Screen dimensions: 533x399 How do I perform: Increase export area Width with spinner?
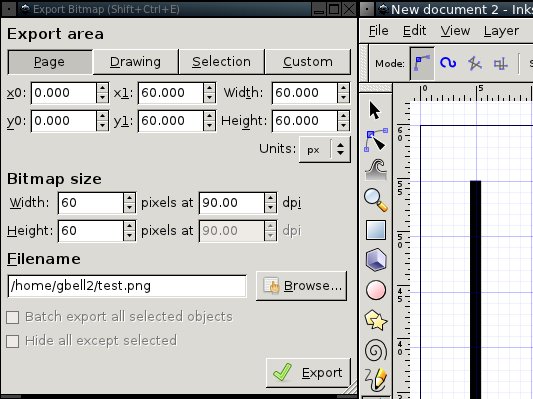click(343, 88)
